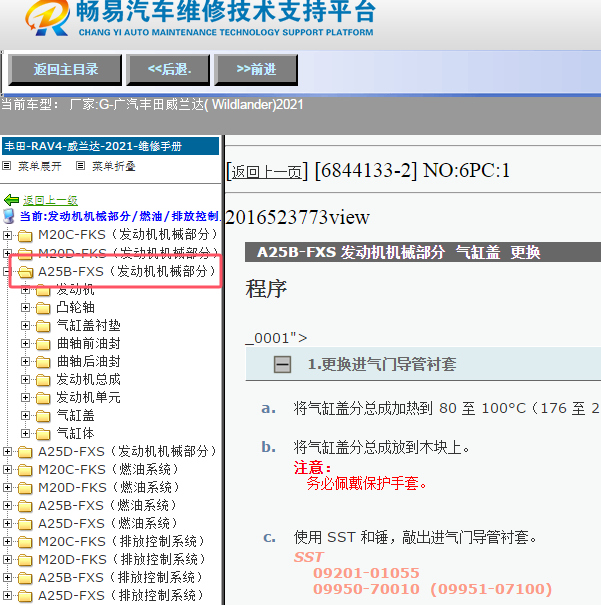This screenshot has width=601, height=605.
Task: Click folder icon of A25B-FXS（燃油系统）
Action: [25, 506]
